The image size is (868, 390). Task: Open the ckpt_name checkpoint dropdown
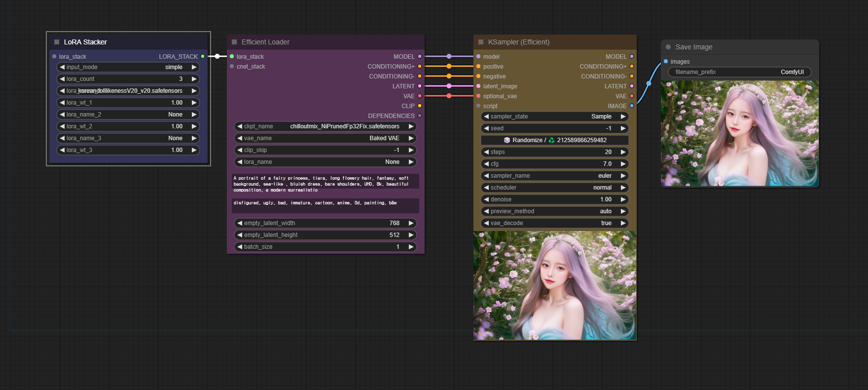pos(325,126)
